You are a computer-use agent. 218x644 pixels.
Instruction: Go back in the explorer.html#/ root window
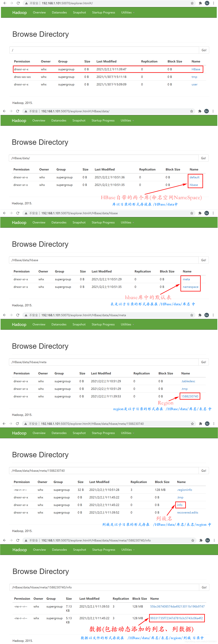5,3
